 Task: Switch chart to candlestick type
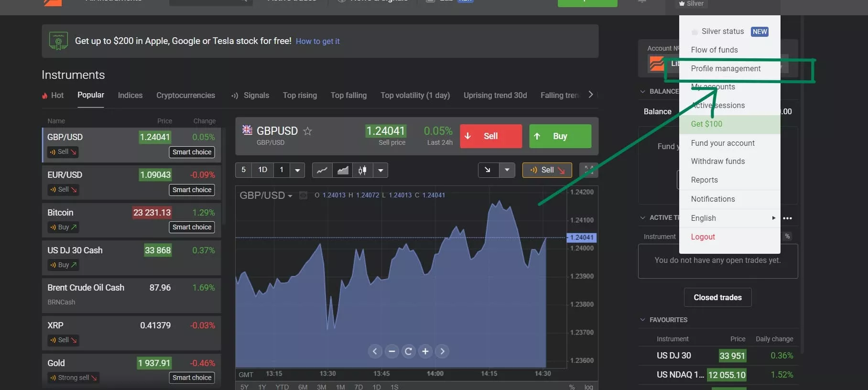(362, 170)
